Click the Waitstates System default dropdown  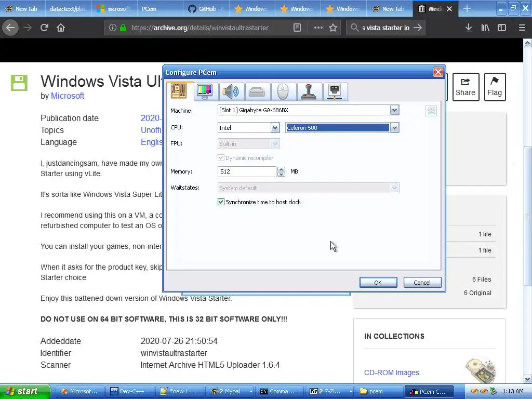[x=308, y=188]
